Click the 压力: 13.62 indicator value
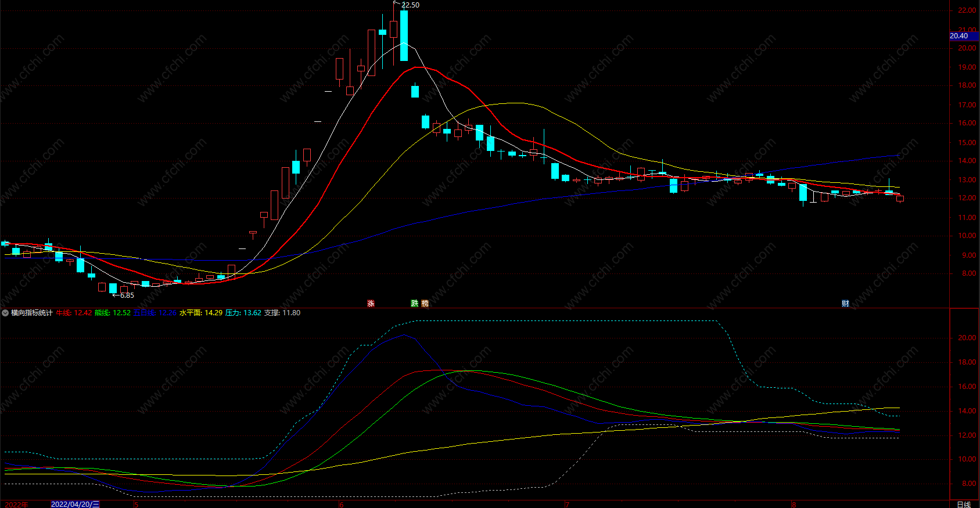Image resolution: width=980 pixels, height=508 pixels. [x=243, y=313]
